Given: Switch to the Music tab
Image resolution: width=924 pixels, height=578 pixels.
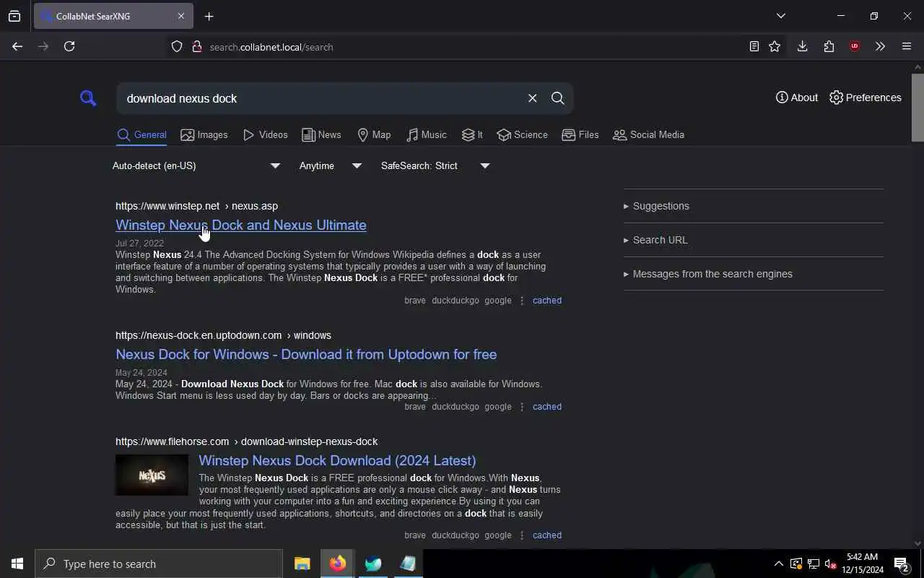Looking at the screenshot, I should (426, 135).
